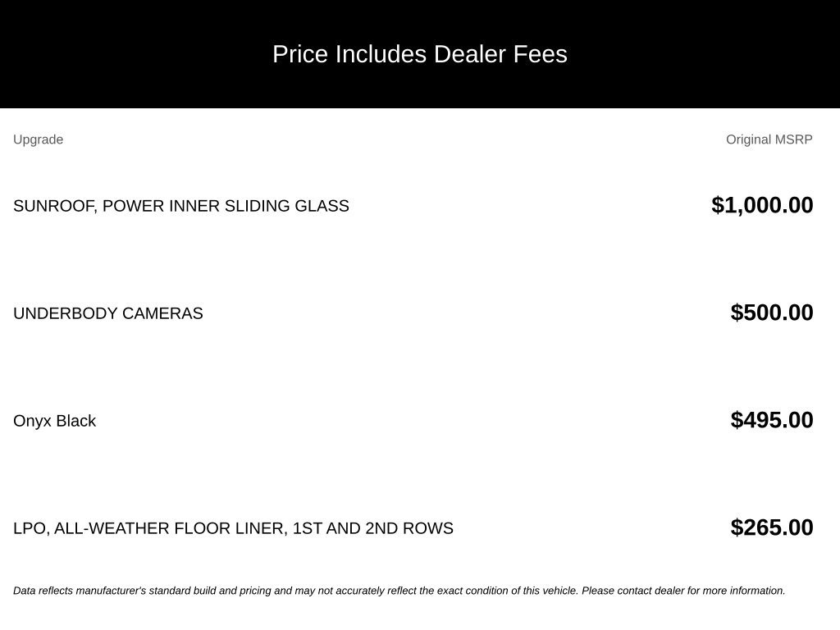Click the $495.00 Onyx Black price

[772, 420]
